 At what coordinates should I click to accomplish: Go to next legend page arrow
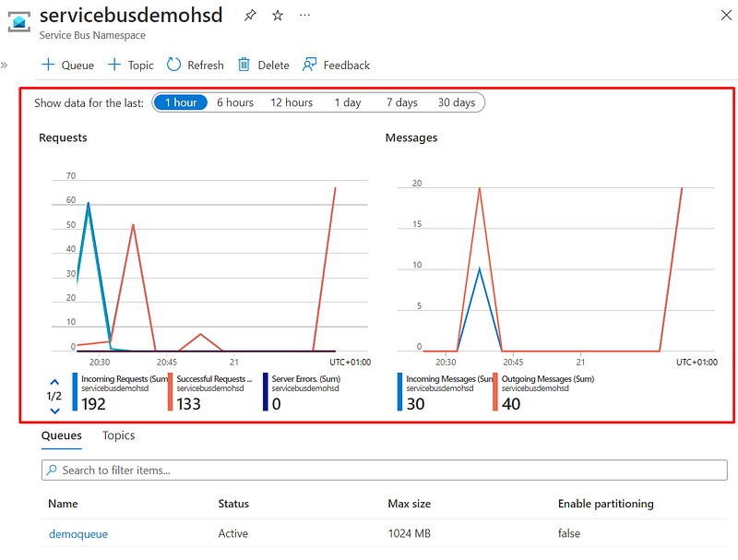(x=54, y=411)
